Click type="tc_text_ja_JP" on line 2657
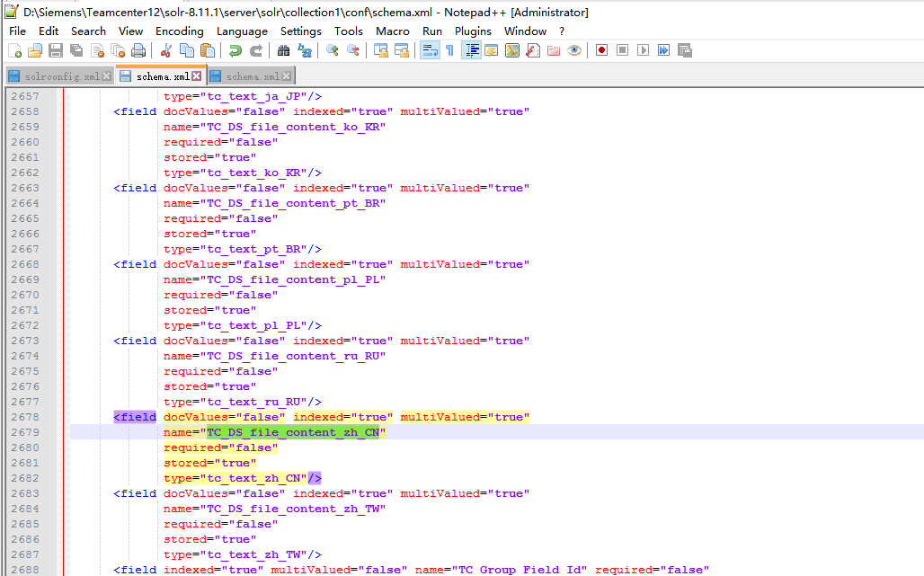924x576 pixels. (235, 96)
